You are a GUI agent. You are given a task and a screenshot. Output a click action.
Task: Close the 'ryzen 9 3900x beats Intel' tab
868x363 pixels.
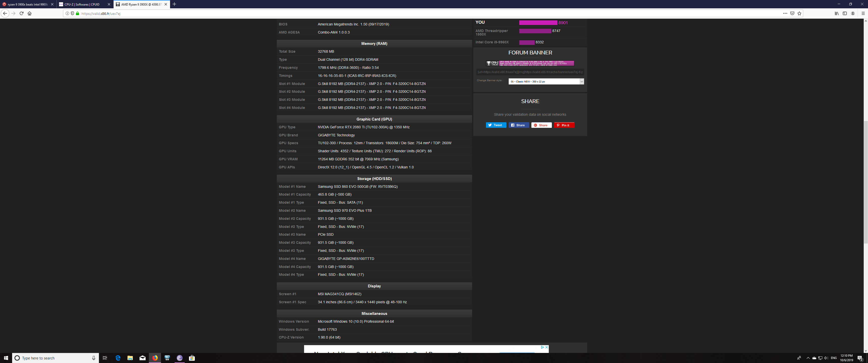[52, 4]
